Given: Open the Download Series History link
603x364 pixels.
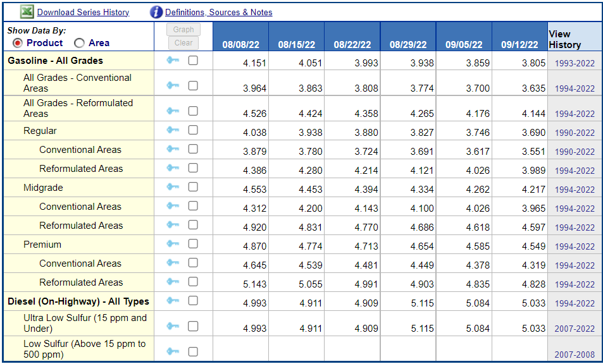Looking at the screenshot, I should (x=83, y=12).
